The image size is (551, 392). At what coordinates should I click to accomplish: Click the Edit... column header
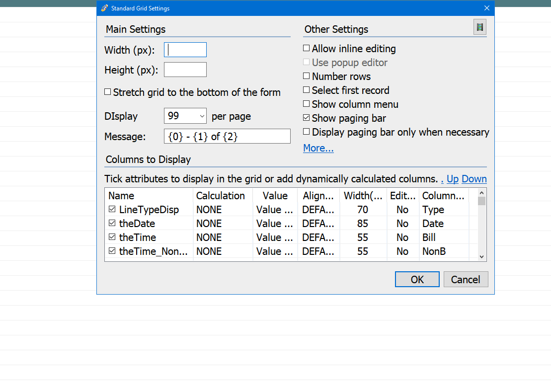tap(403, 196)
